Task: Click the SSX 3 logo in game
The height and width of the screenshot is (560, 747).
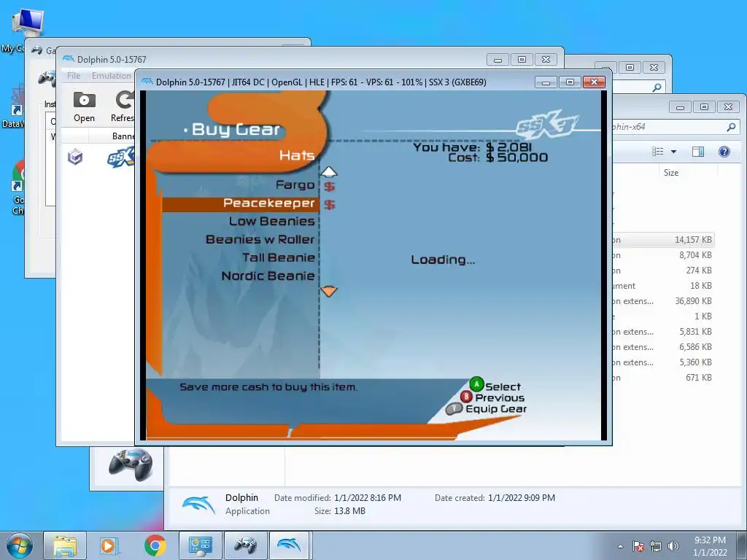Action: [547, 125]
